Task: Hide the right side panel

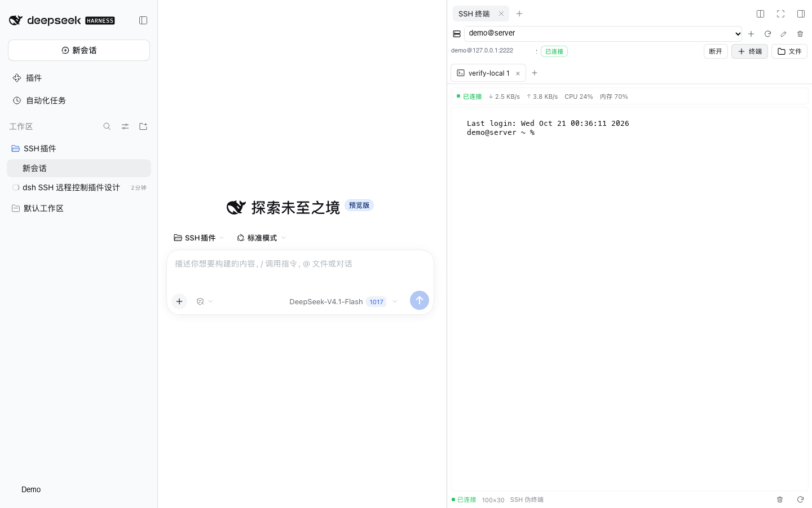Action: [x=801, y=14]
